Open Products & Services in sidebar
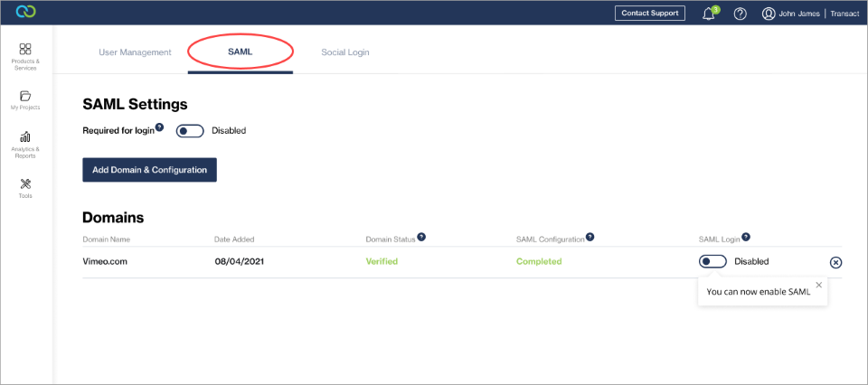This screenshot has height=385, width=868. point(25,57)
